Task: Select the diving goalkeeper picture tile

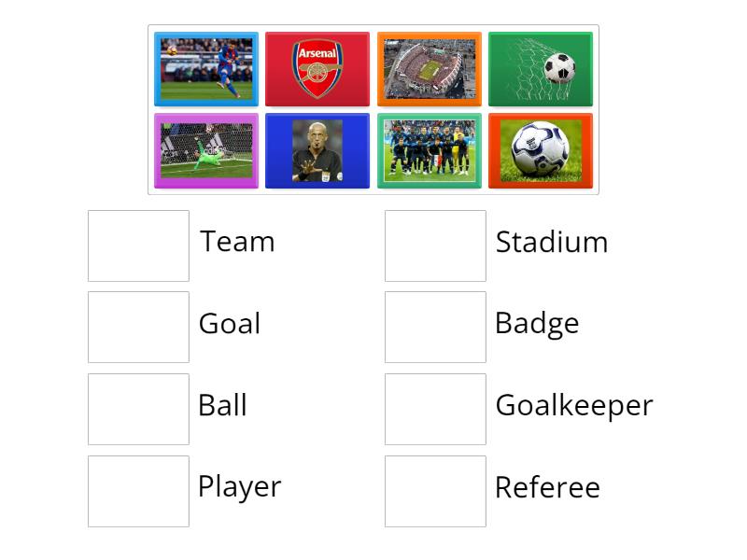Action: coord(205,150)
